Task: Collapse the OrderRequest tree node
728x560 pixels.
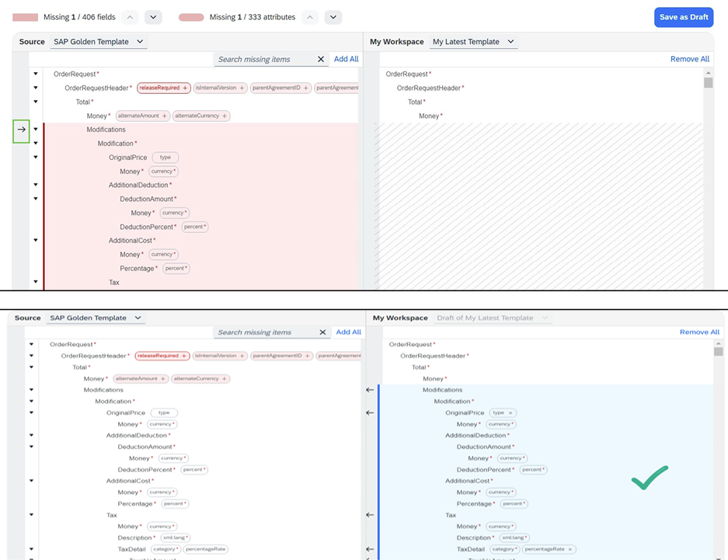Action: (35, 74)
